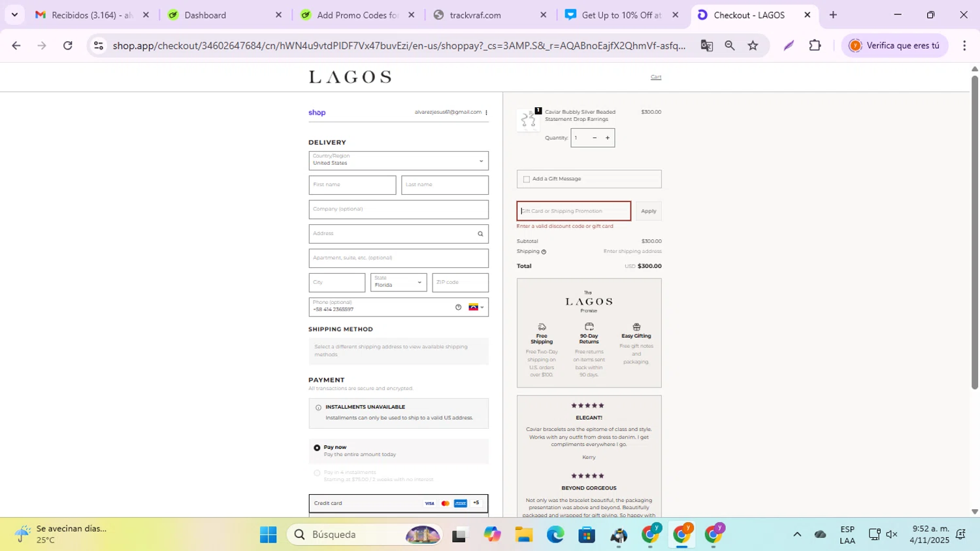Image resolution: width=980 pixels, height=551 pixels.
Task: Focus the First name field
Action: [352, 185]
